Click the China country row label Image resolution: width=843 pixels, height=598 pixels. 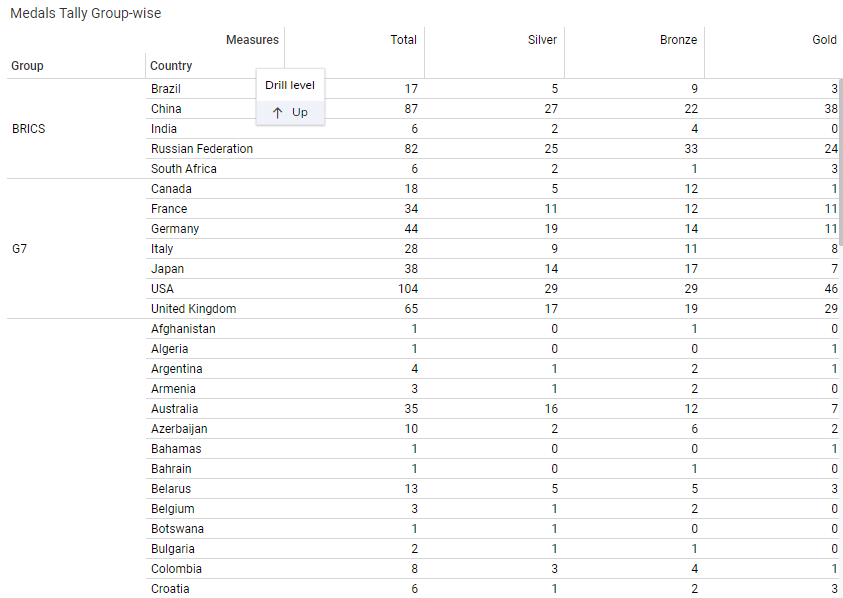tap(166, 109)
